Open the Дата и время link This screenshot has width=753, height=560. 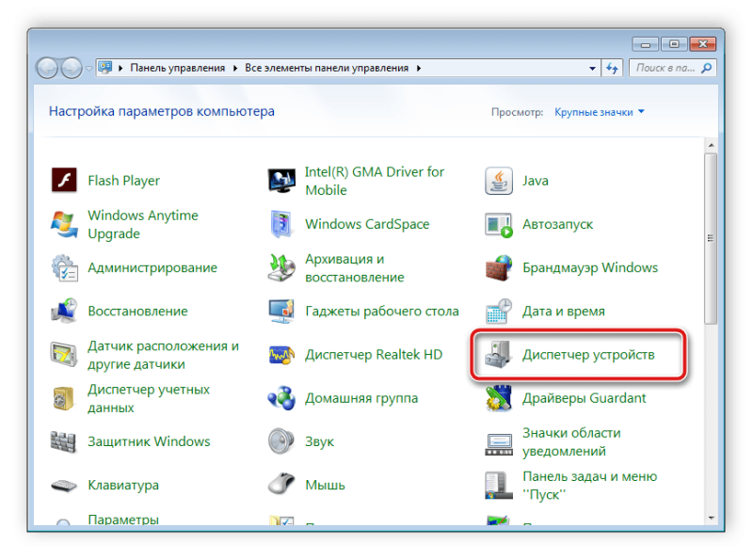pyautogui.click(x=563, y=312)
